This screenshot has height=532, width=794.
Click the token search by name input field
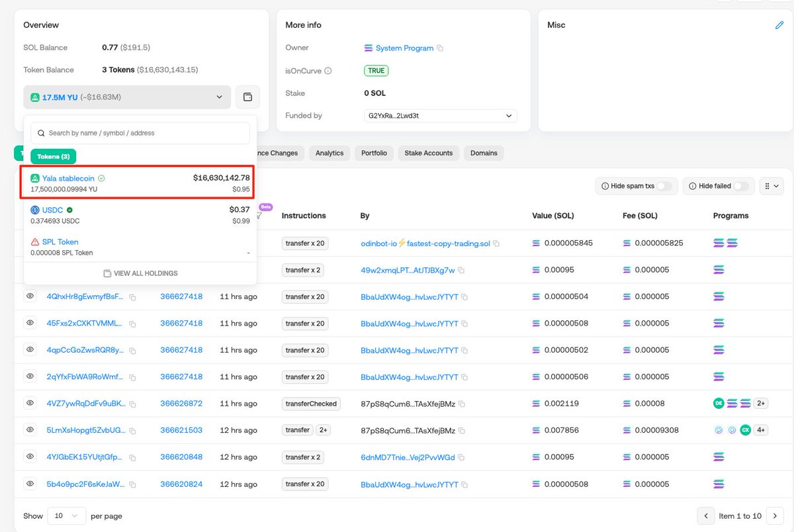pos(140,133)
